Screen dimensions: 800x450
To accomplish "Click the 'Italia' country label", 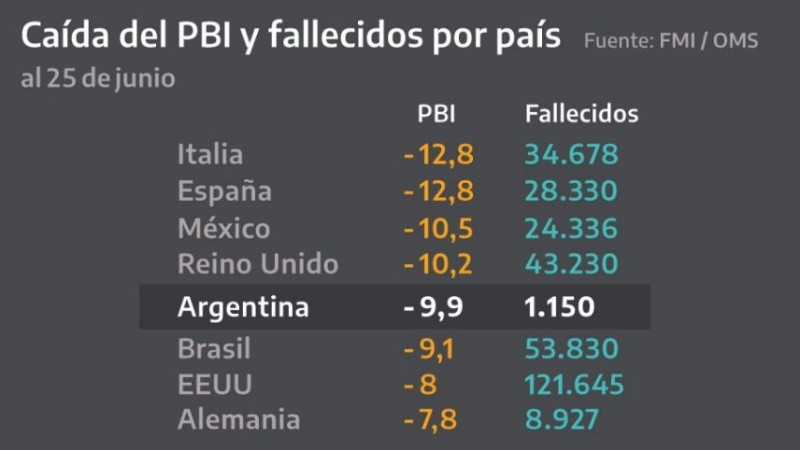I will pos(210,155).
